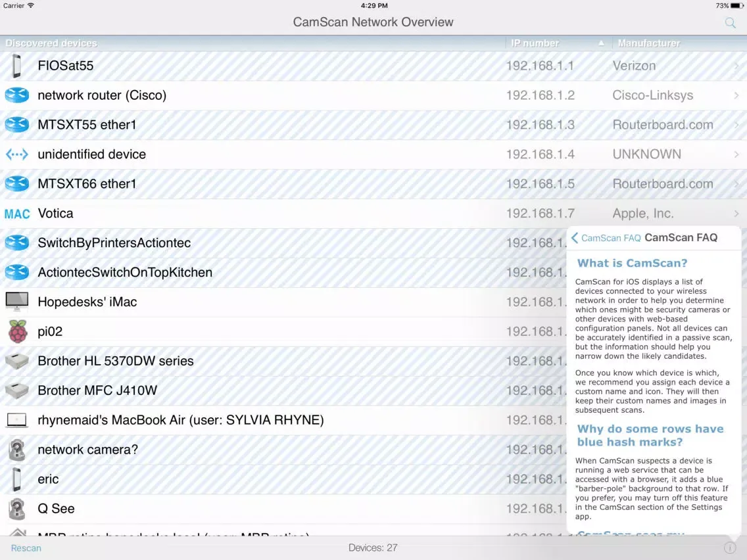Select the Brother MFC J410W name

[x=98, y=390]
